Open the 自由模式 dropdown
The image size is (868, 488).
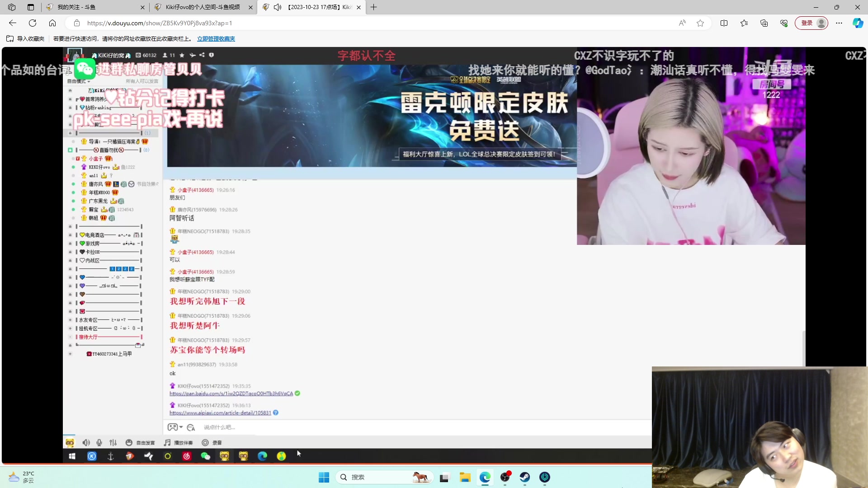pos(79,81)
